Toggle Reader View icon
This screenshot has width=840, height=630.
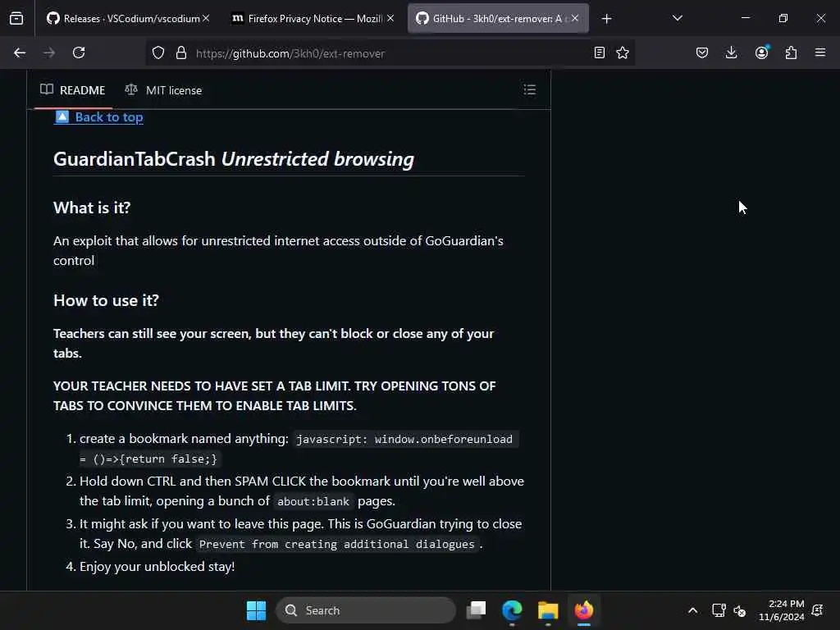(600, 52)
